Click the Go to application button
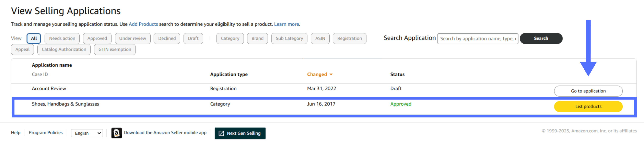 click(588, 91)
